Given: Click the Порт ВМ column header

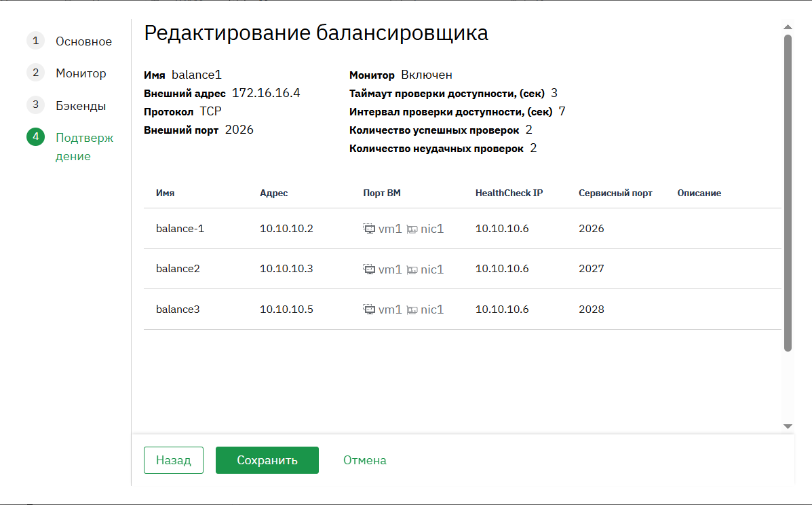Looking at the screenshot, I should [x=382, y=193].
